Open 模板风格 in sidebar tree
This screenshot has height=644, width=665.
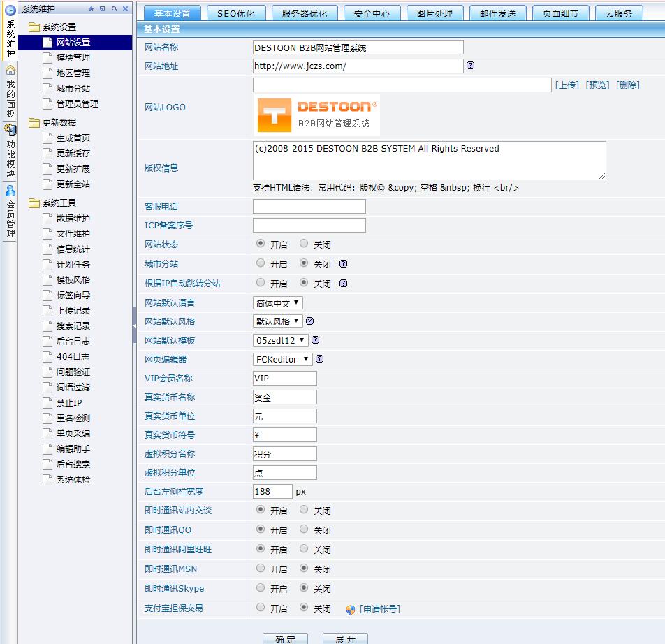click(x=73, y=280)
